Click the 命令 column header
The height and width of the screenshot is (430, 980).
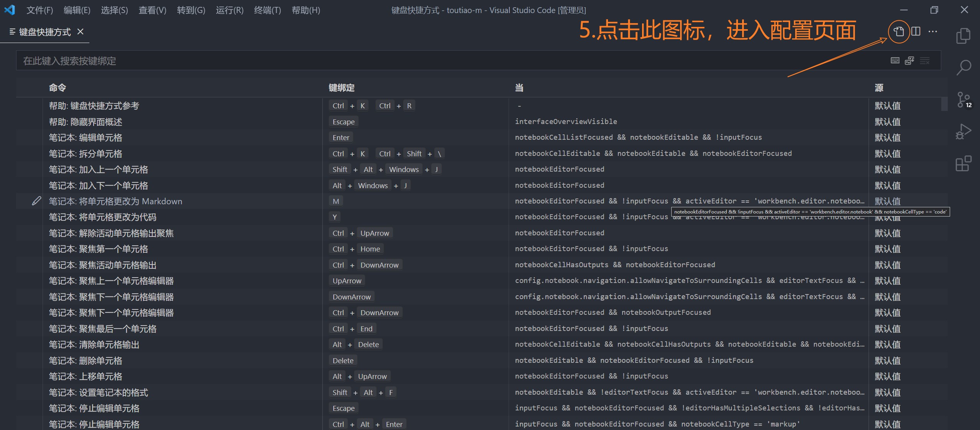(x=58, y=88)
